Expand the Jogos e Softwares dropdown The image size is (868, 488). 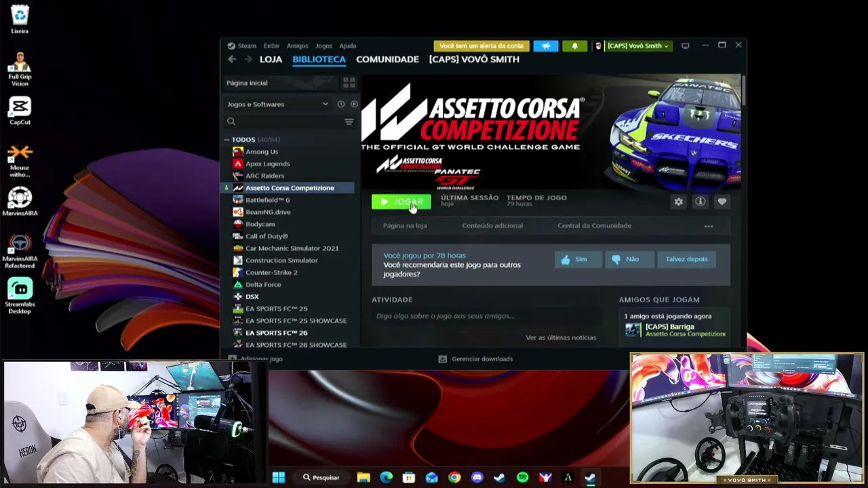pos(278,104)
